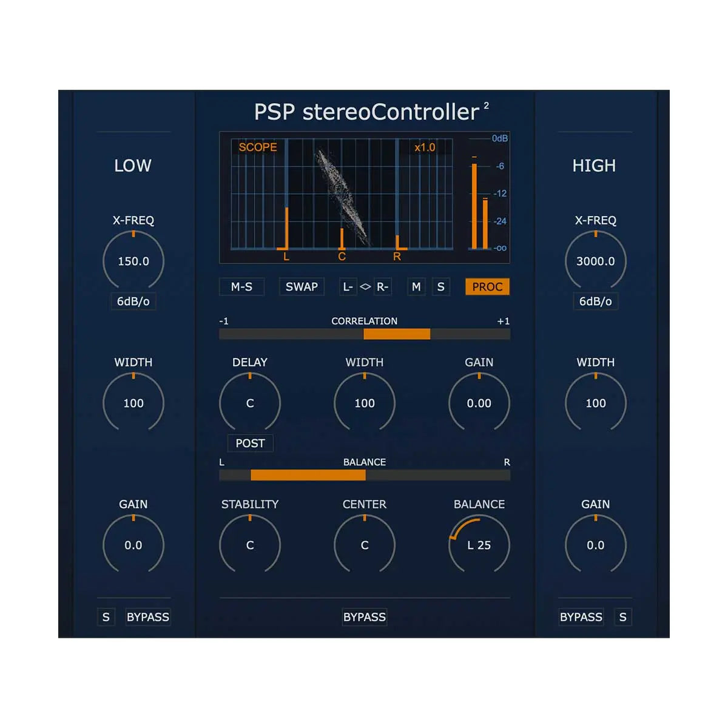Solo the mid signal with M button

416,287
